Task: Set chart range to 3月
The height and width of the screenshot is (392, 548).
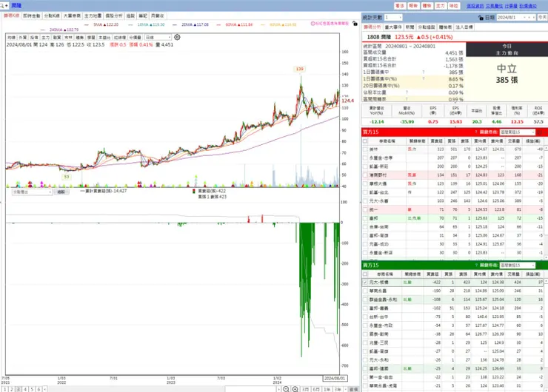Action: point(305,389)
